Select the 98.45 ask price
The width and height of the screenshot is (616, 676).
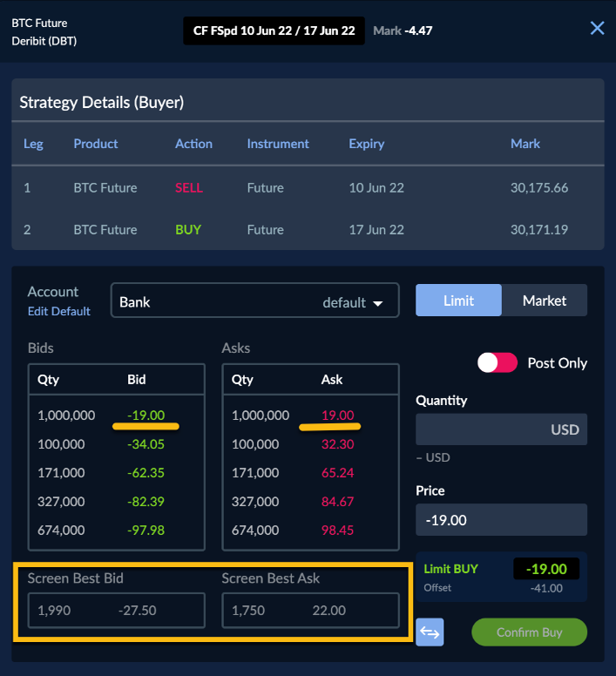tap(337, 531)
